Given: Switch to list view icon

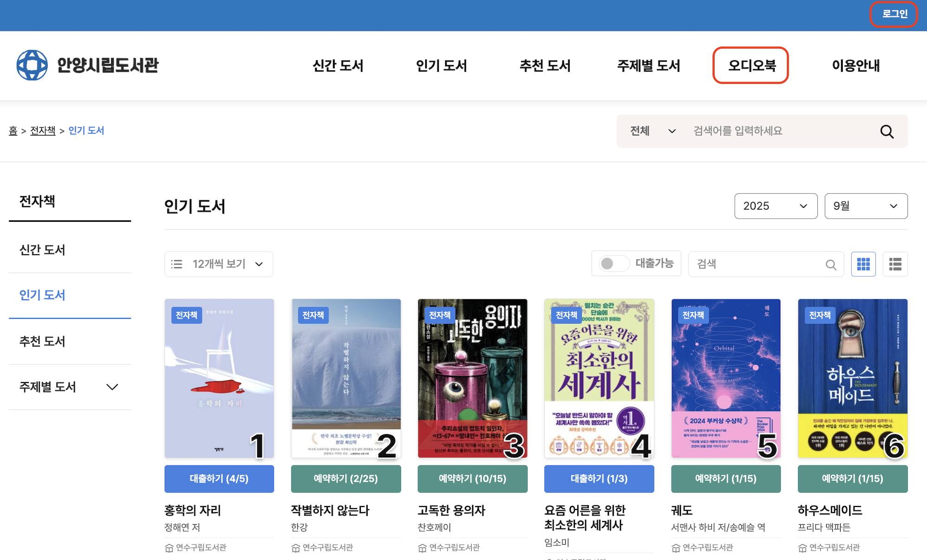Looking at the screenshot, I should (x=895, y=264).
